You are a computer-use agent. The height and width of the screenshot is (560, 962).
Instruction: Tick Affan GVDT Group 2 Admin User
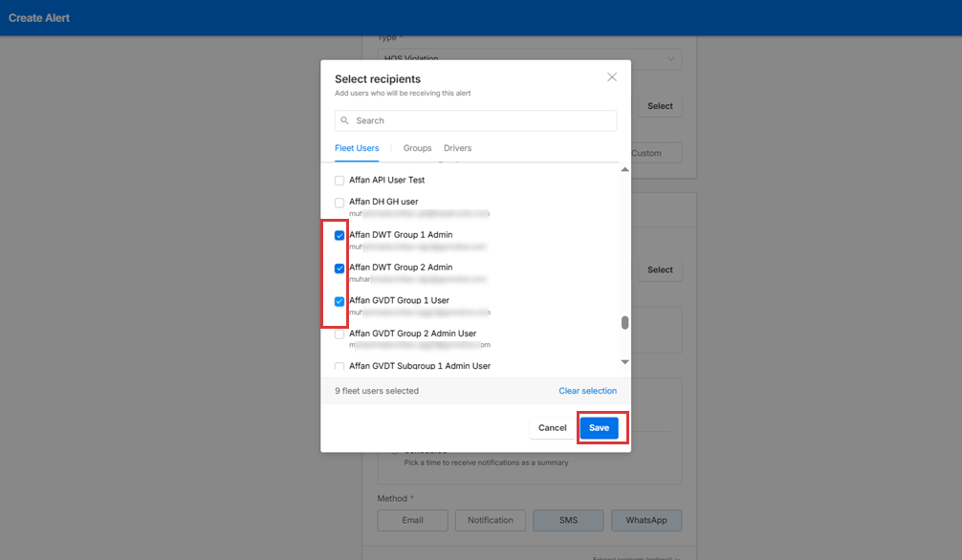pyautogui.click(x=339, y=334)
